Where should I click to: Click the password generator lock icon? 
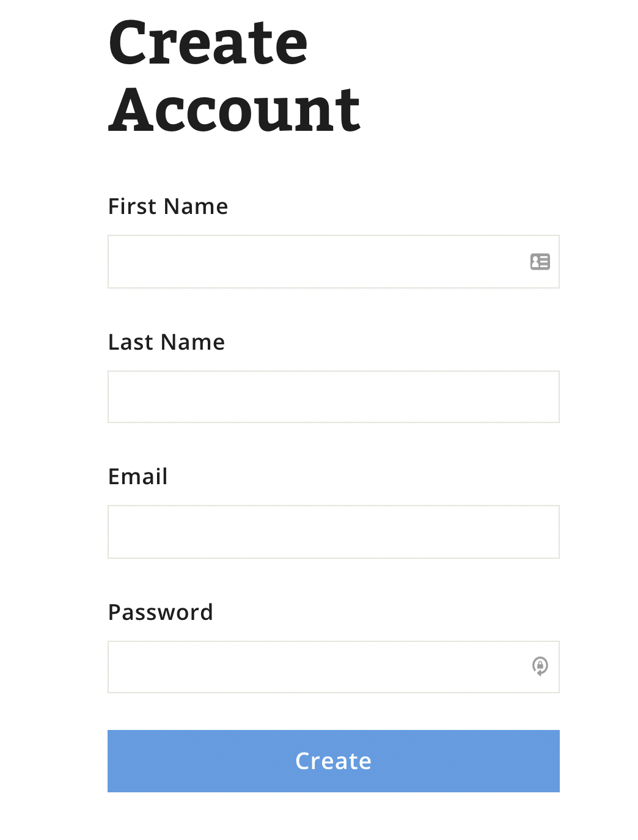coord(540,666)
